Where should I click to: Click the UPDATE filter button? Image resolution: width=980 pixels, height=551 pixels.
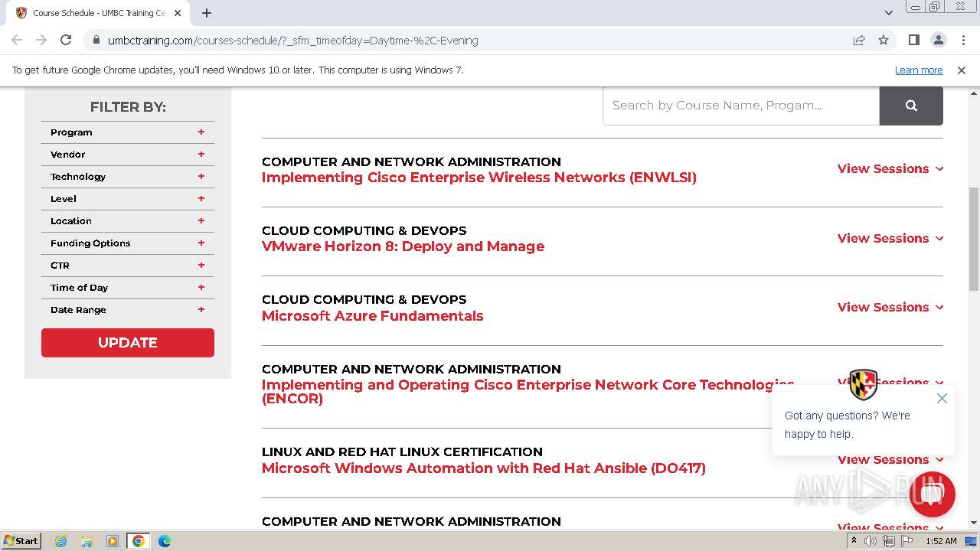pos(128,343)
